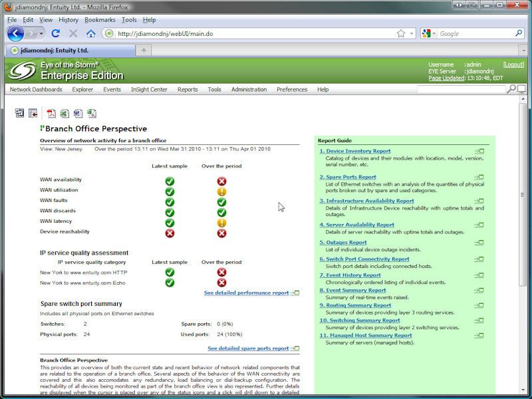Open the Network Dashboards menu
This screenshot has height=399, width=532.
36,89
